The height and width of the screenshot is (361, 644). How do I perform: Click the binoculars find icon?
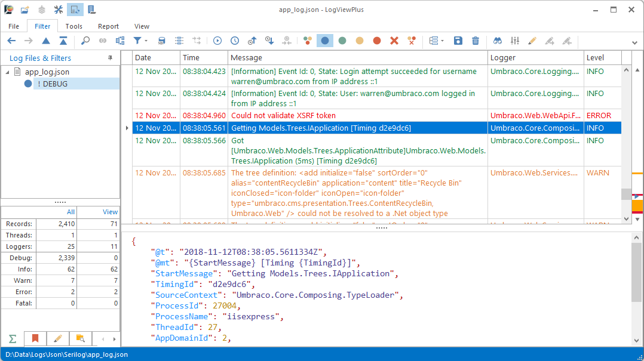coord(498,41)
